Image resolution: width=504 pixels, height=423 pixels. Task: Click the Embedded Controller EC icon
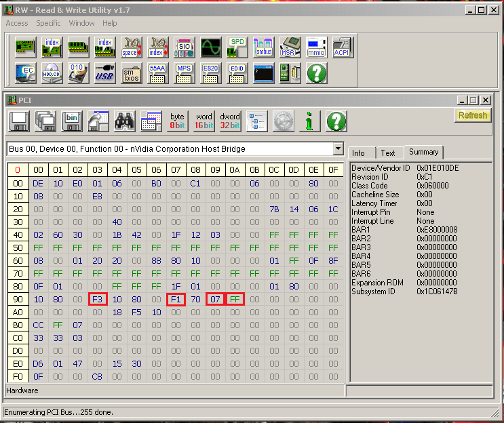tap(25, 73)
